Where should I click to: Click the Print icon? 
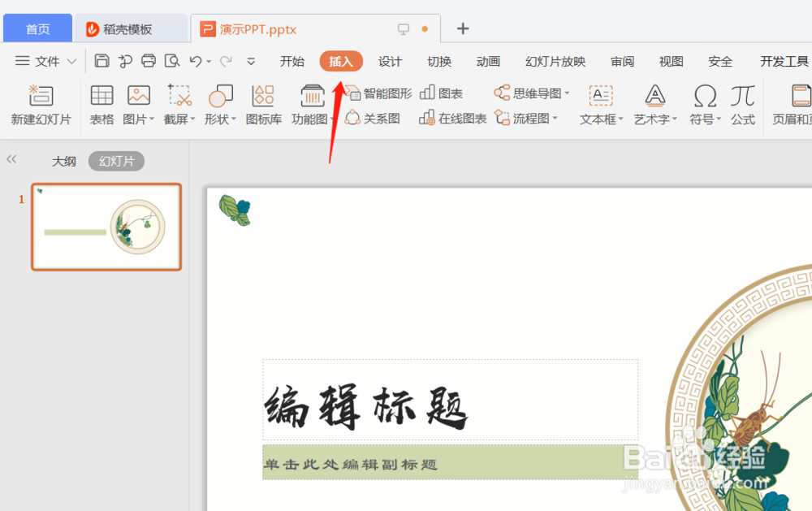[148, 60]
